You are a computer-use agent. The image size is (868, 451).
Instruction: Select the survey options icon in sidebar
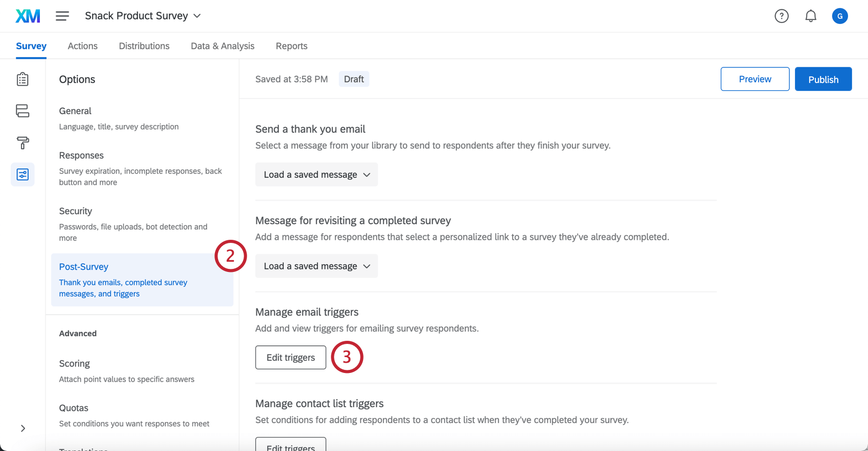22,174
